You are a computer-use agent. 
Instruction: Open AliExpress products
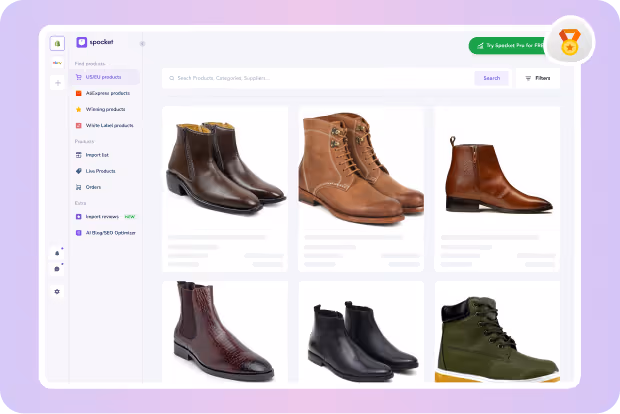[108, 93]
